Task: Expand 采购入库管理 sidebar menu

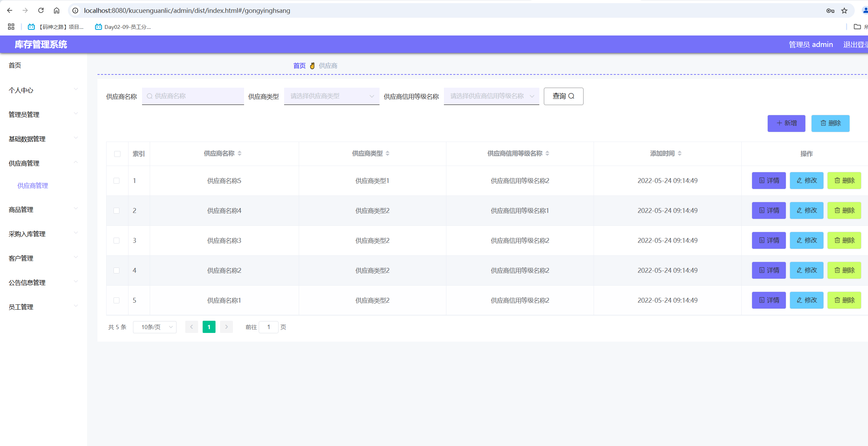Action: tap(43, 234)
